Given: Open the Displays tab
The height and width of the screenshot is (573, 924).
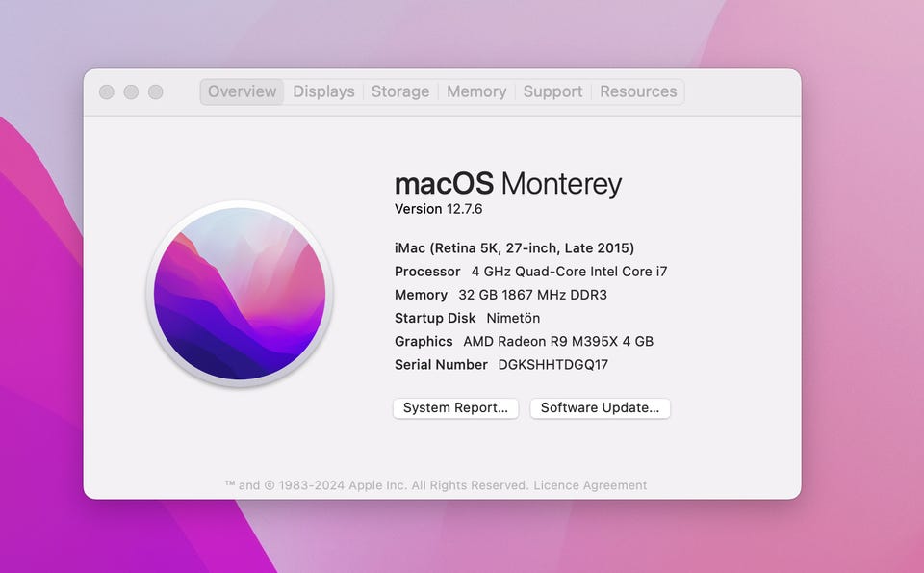Looking at the screenshot, I should point(323,91).
